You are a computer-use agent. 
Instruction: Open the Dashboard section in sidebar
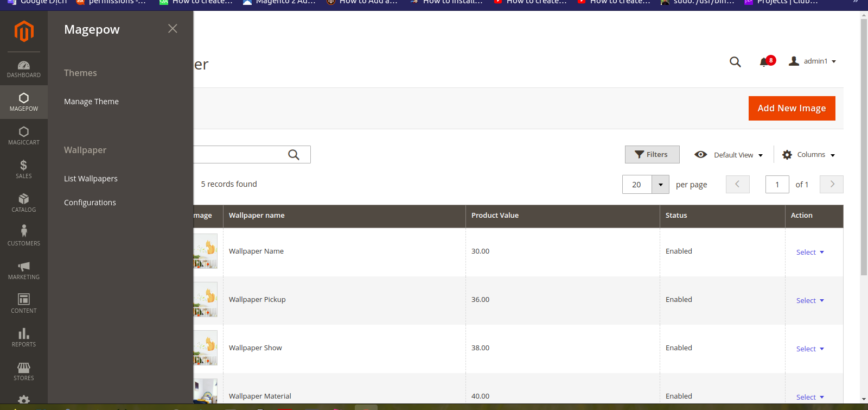pos(24,69)
